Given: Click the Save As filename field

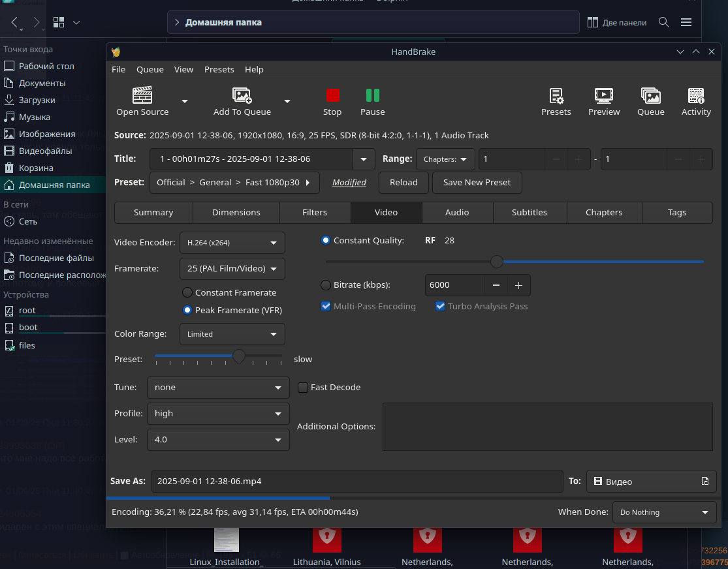Looking at the screenshot, I should tap(357, 482).
